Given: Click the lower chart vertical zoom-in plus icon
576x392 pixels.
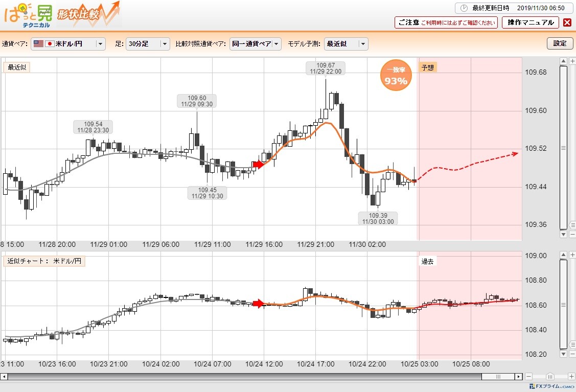Looking at the screenshot, I should point(572,255).
